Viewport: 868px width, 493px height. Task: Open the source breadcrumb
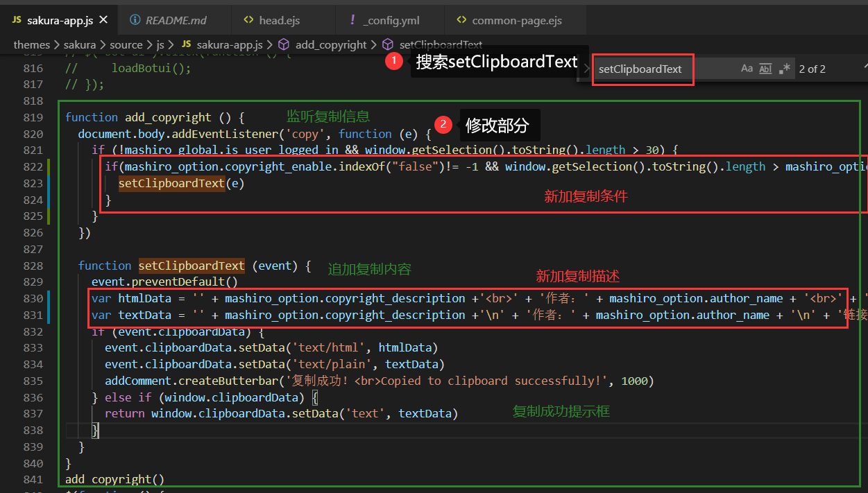(126, 44)
